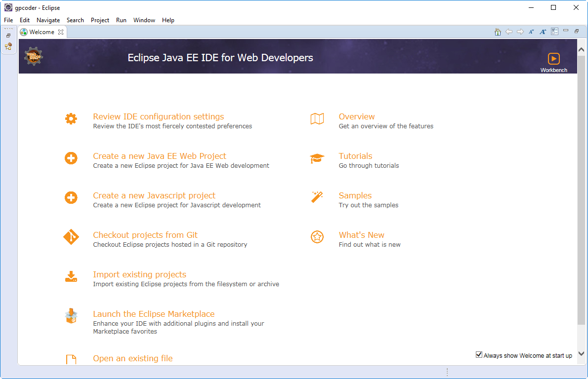Click the Import existing projects link
The height and width of the screenshot is (379, 588).
click(139, 274)
